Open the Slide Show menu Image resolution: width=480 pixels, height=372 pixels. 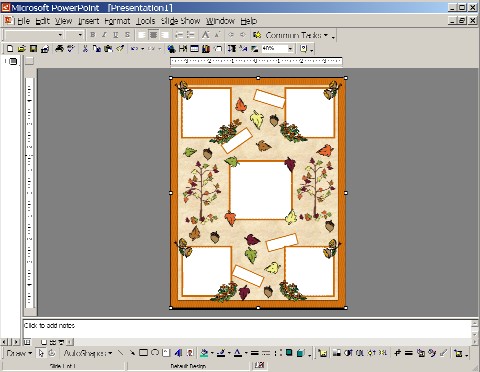[x=180, y=21]
